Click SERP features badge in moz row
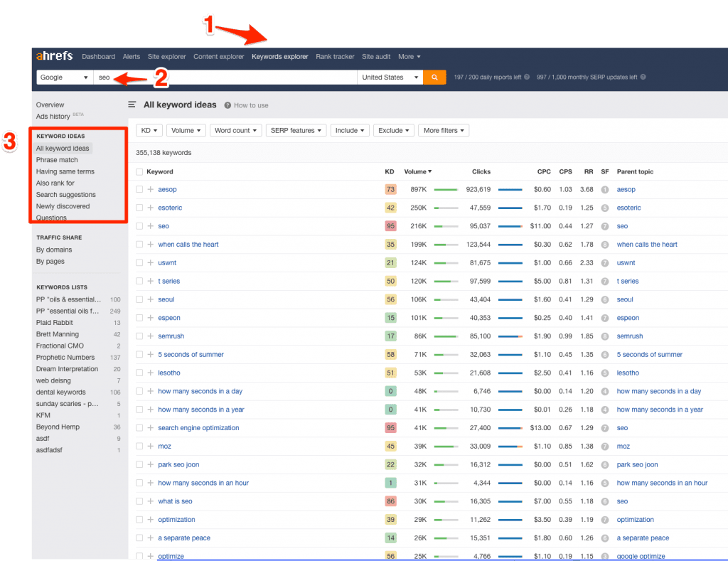728x561 pixels. point(604,447)
